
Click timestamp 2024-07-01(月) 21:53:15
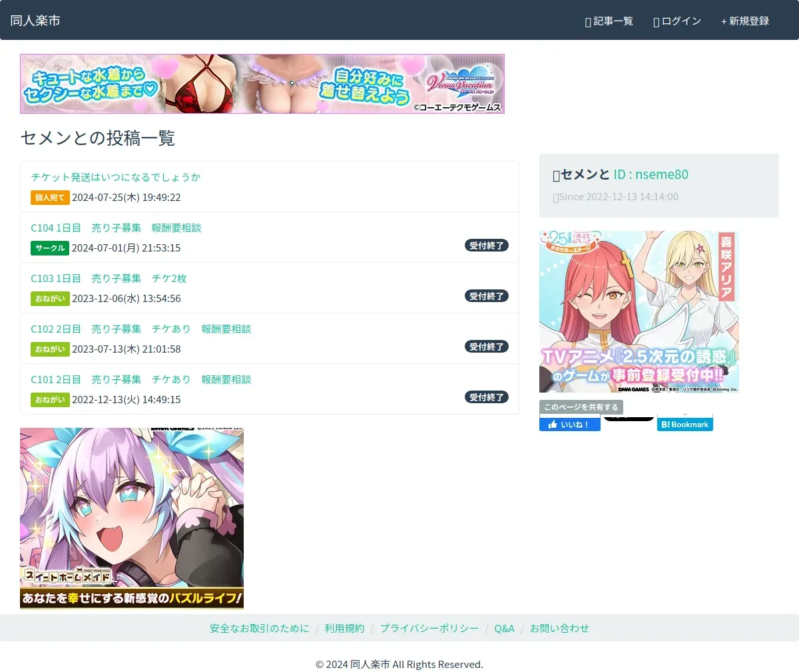pos(127,248)
